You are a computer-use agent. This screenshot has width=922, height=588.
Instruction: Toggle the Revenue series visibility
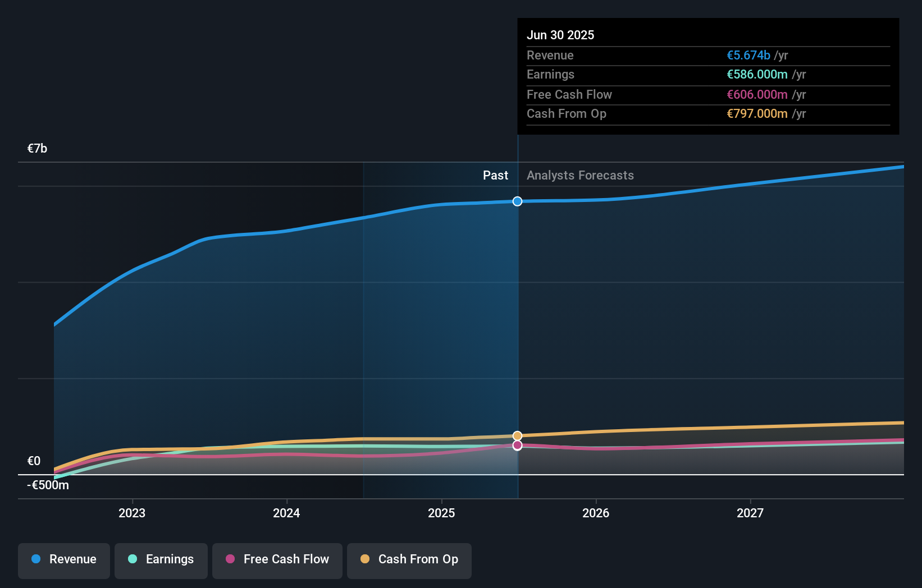point(63,561)
